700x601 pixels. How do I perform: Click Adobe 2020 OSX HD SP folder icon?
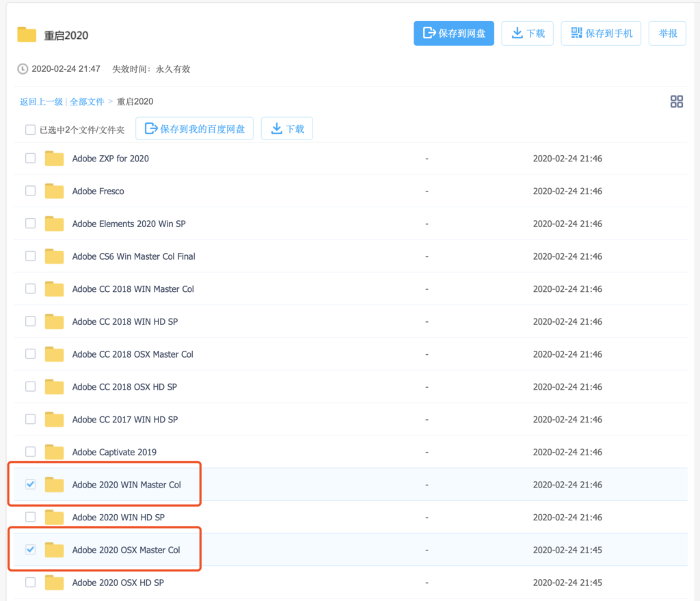pos(54,583)
